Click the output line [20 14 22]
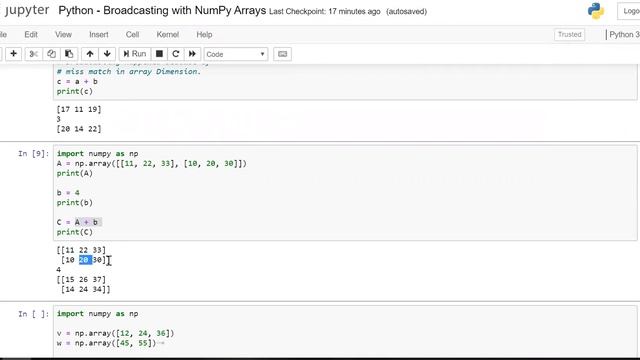640x360 pixels. pos(79,129)
